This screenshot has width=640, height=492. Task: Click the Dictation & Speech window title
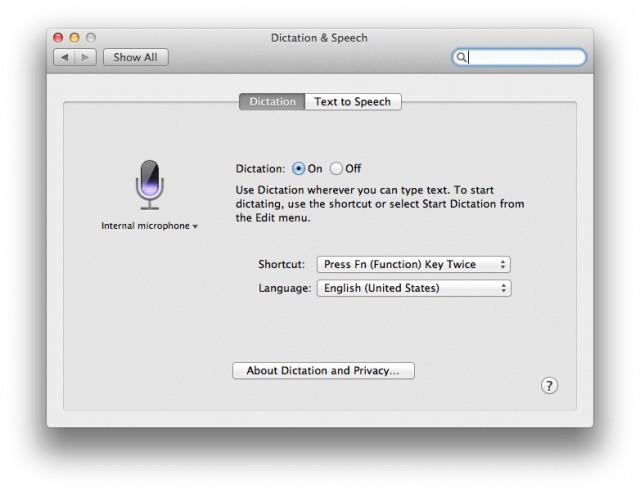pos(319,38)
